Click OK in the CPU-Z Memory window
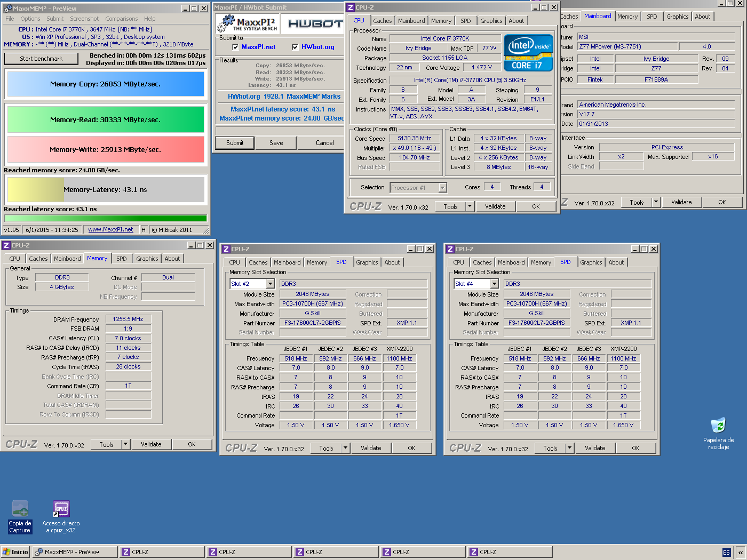 click(x=192, y=444)
